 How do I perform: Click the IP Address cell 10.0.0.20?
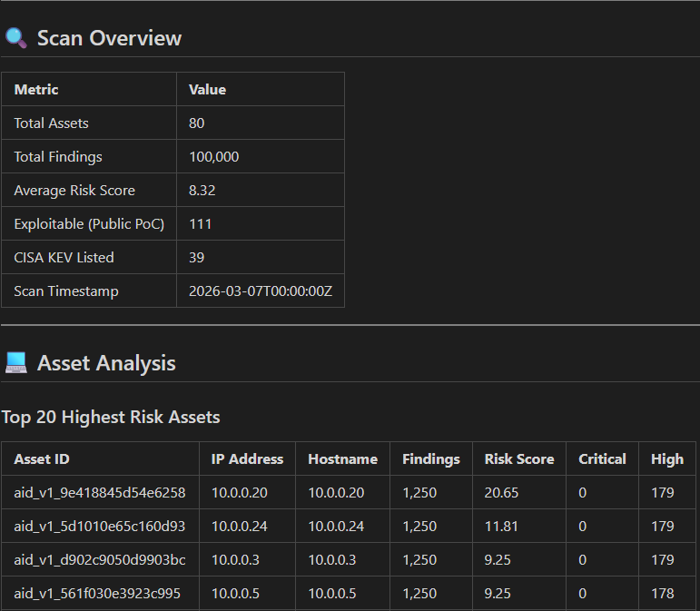click(240, 493)
